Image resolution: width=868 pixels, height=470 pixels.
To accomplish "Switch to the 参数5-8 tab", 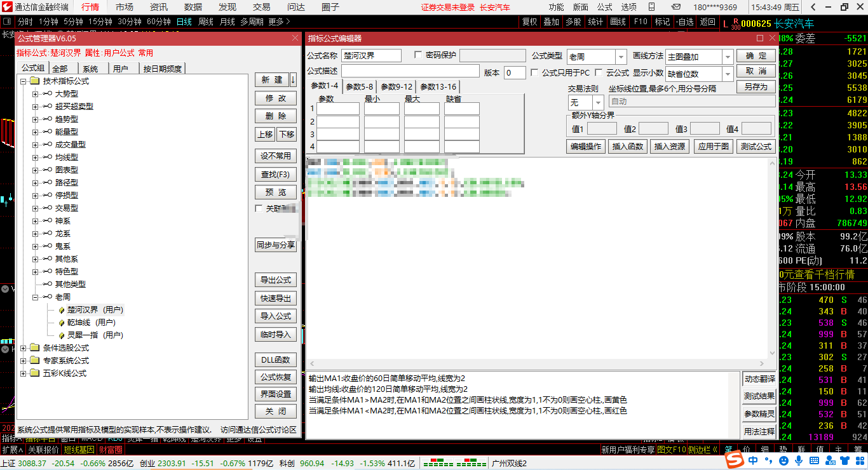I will (360, 87).
